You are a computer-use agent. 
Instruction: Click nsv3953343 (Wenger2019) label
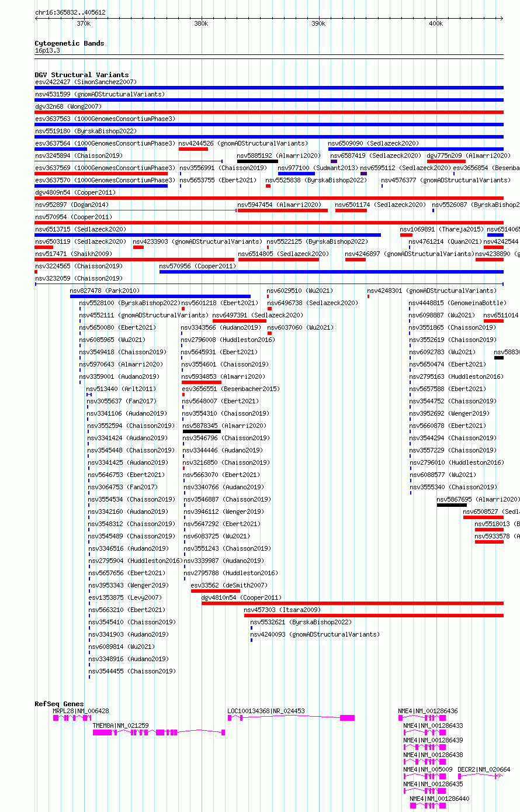tap(129, 585)
